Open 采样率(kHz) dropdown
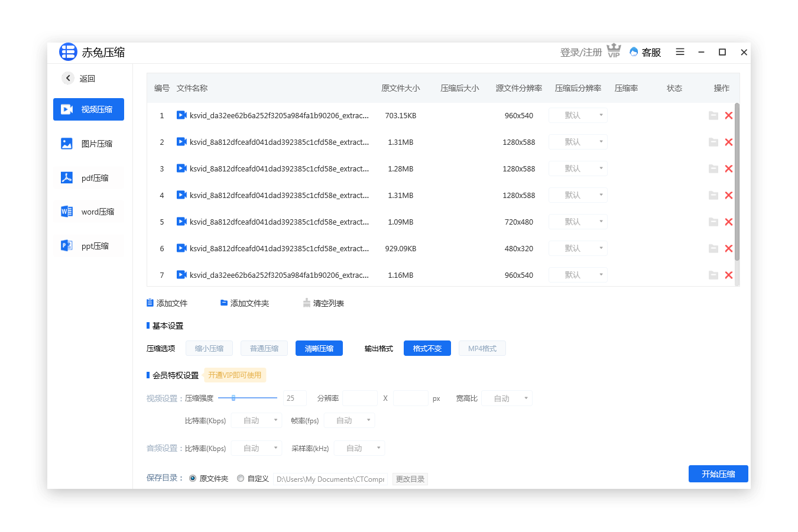798x532 pixels. pyautogui.click(x=359, y=449)
